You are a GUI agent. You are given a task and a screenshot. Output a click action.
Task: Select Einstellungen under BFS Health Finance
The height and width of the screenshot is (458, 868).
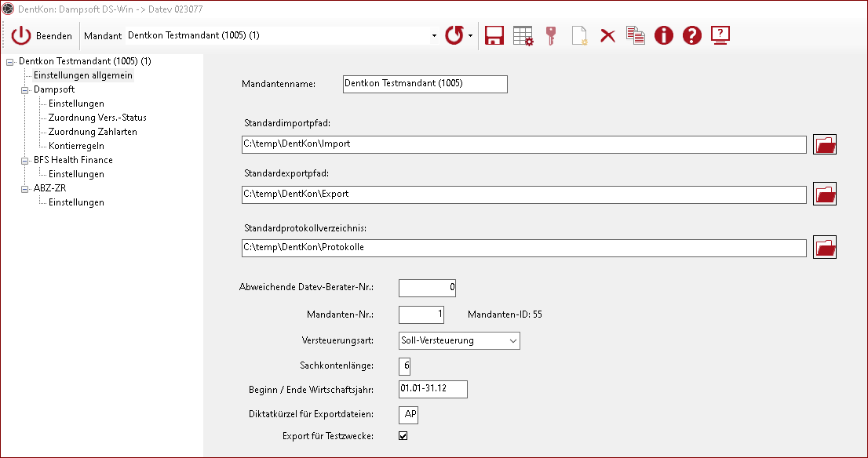76,174
